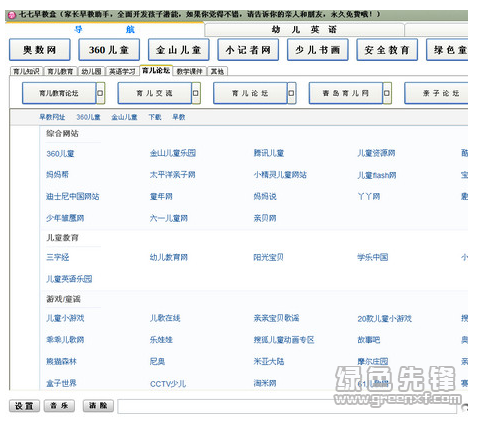Open the 育儿论坛 forum button
483x424 pixels.
(x=250, y=93)
